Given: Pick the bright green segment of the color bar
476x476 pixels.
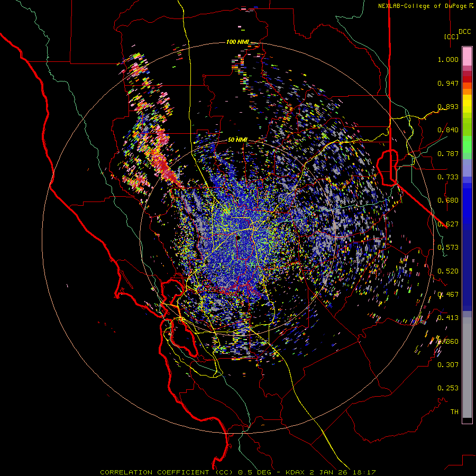Looking at the screenshot, I should click(467, 144).
